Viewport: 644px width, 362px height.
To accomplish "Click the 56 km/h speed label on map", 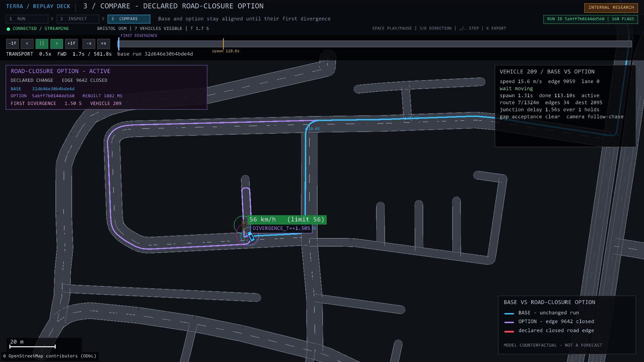I will pos(287,220).
